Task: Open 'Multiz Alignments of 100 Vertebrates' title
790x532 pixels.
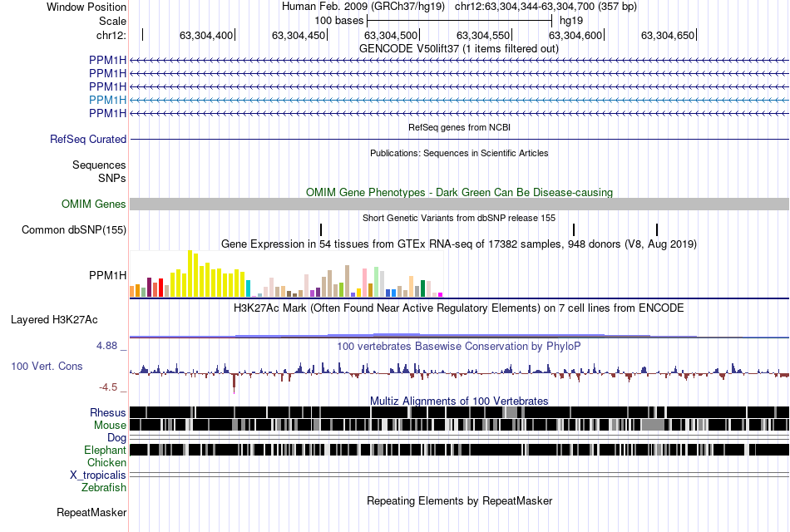Action: [459, 401]
